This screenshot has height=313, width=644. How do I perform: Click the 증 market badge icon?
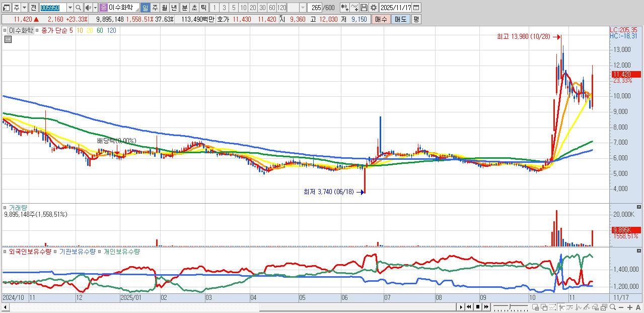(x=103, y=8)
